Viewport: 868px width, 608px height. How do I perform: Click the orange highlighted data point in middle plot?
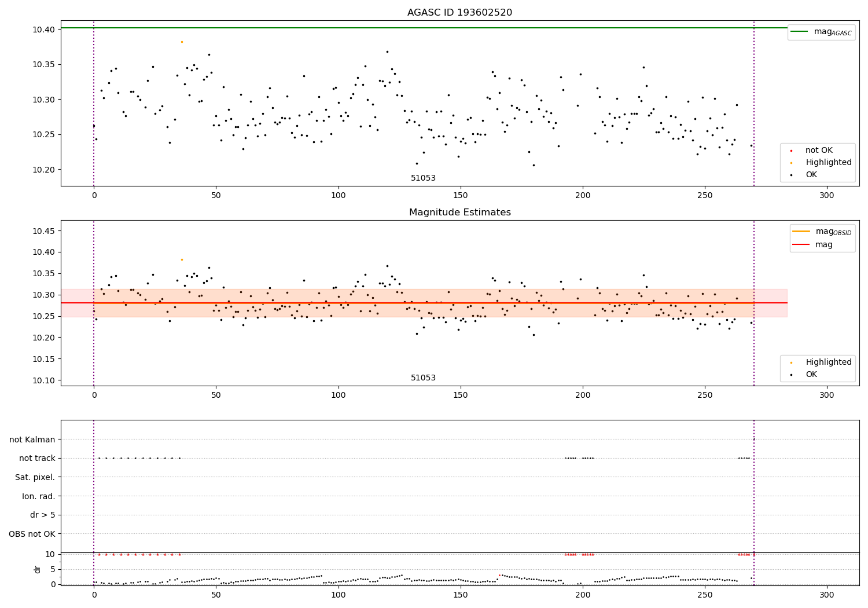click(x=182, y=259)
